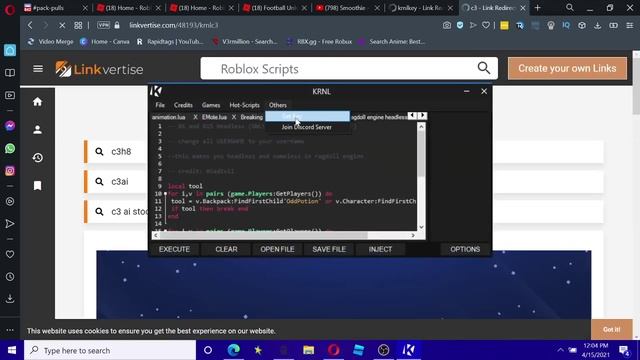Click the CLEAR button
Screen dimensions: 640x360
(226, 249)
